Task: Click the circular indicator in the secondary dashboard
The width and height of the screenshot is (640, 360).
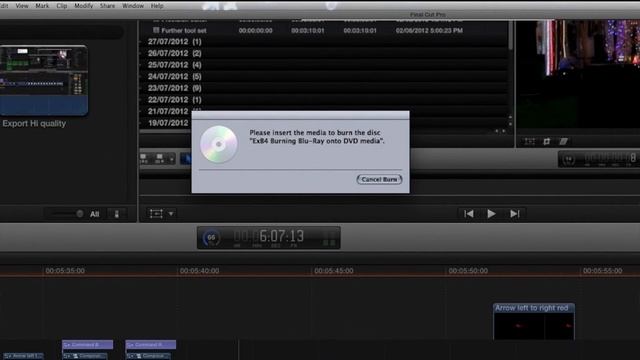Action: 569,159
